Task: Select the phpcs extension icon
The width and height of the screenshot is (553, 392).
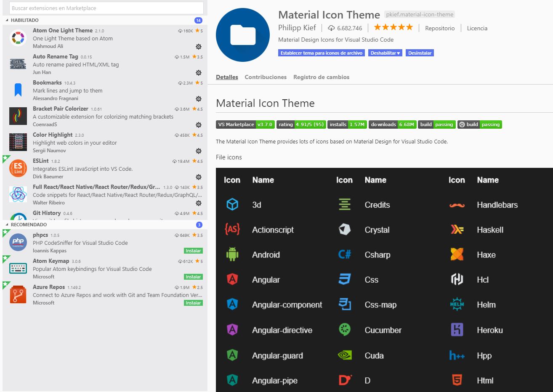Action: [17, 242]
